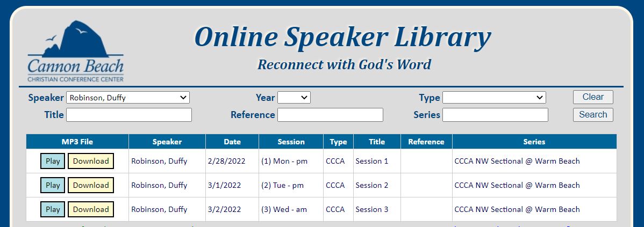This screenshot has height=227, width=644.
Task: Focus the Title search field
Action: coord(129,115)
